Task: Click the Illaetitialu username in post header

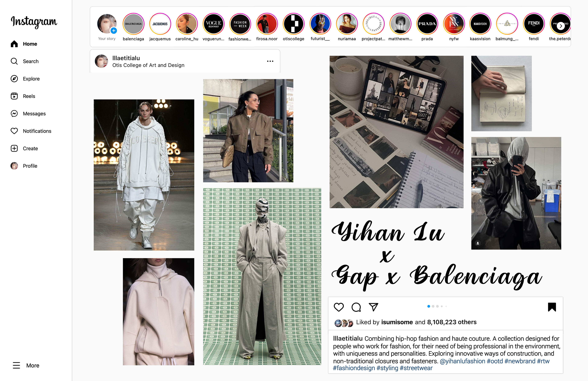Action: click(126, 58)
